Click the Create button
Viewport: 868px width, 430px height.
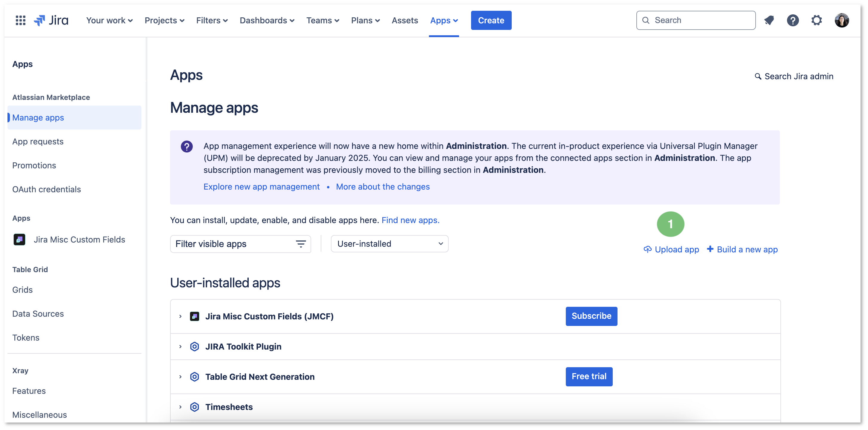coord(491,20)
